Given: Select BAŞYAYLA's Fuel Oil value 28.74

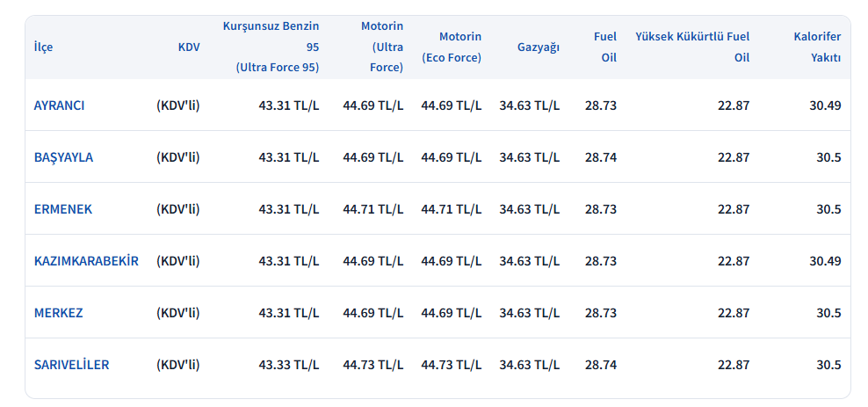Looking at the screenshot, I should tap(601, 157).
